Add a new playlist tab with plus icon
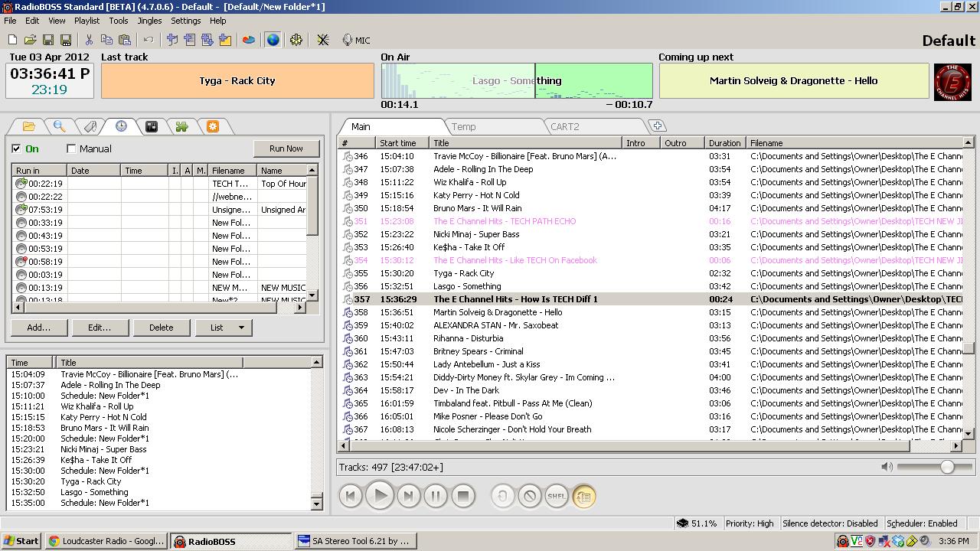This screenshot has width=980, height=551. point(657,126)
